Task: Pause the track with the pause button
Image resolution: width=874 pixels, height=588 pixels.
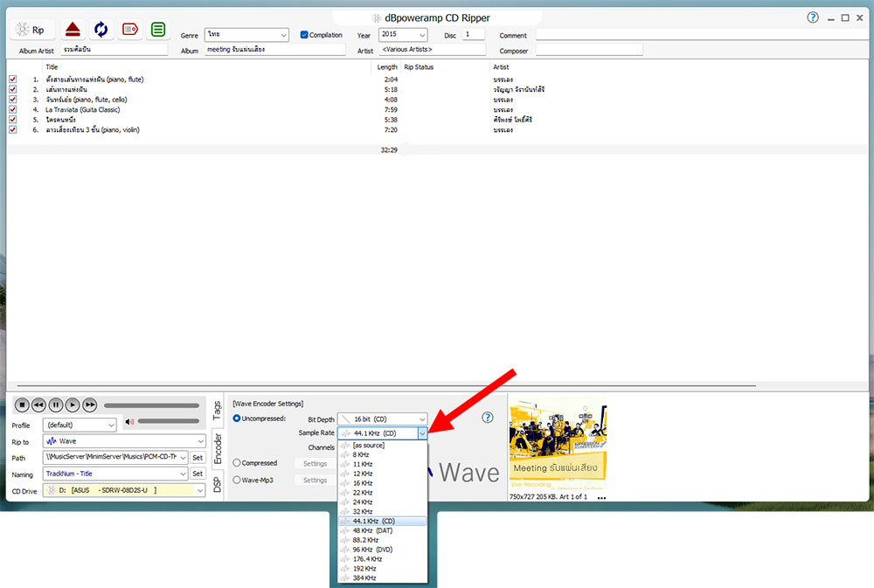Action: (x=56, y=405)
